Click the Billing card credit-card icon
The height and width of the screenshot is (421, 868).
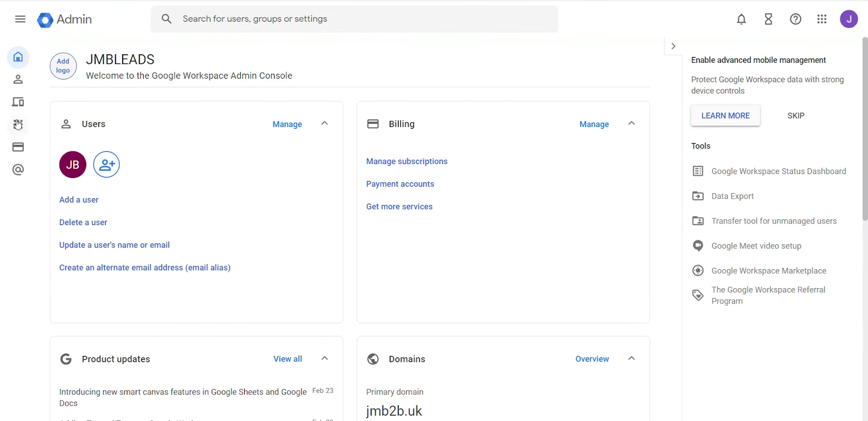point(373,124)
